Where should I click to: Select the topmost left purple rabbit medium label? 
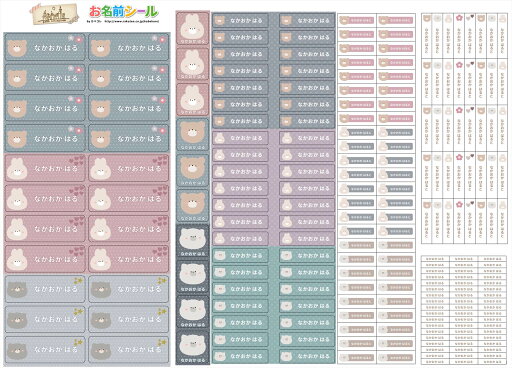(240, 138)
